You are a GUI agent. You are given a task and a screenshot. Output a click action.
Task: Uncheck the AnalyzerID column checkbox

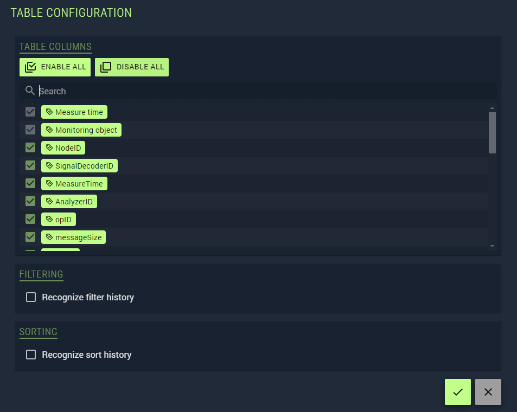(x=30, y=201)
